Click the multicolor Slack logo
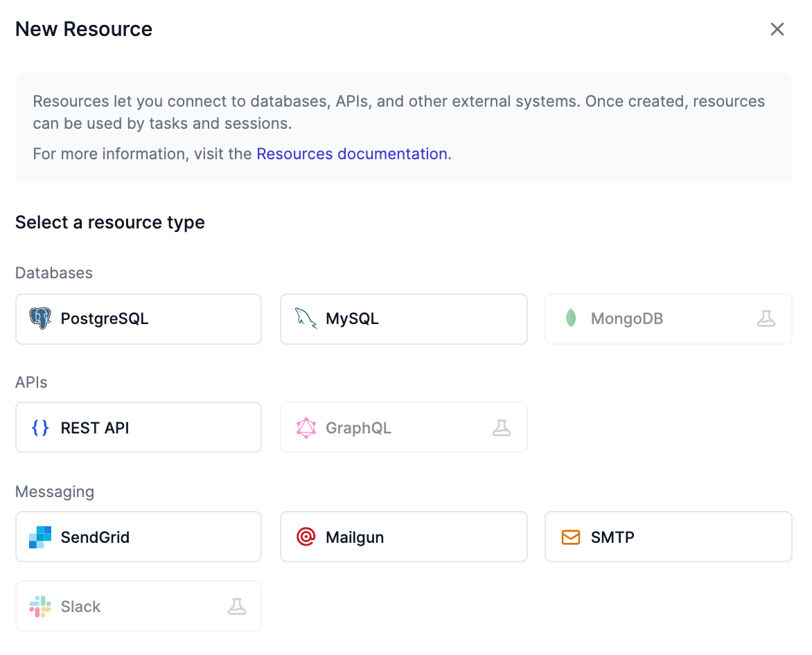 [x=40, y=607]
